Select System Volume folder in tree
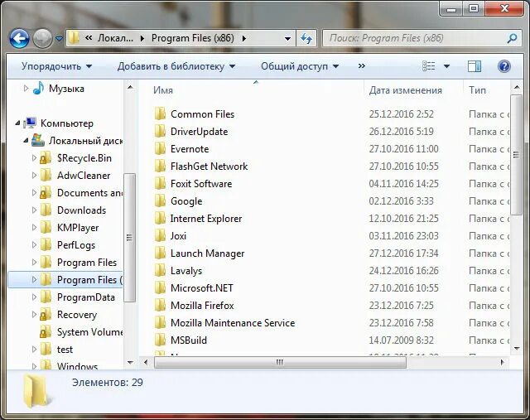Viewport: 530px width, 420px height. click(x=89, y=332)
